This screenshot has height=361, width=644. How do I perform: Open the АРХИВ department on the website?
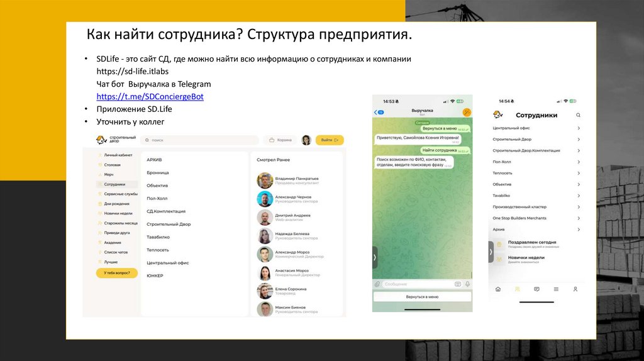tap(154, 160)
